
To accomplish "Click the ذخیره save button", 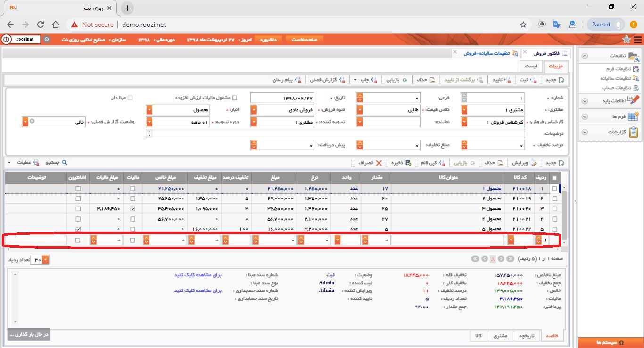I will 402,163.
